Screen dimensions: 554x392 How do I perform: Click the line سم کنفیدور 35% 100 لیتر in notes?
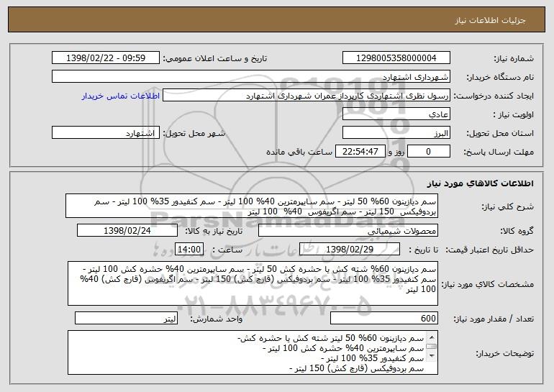[373, 358]
